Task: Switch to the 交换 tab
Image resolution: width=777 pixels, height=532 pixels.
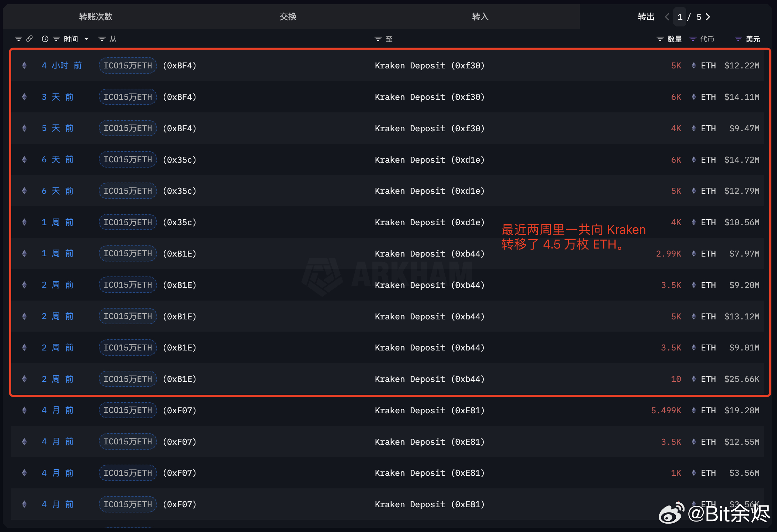Action: [x=288, y=17]
